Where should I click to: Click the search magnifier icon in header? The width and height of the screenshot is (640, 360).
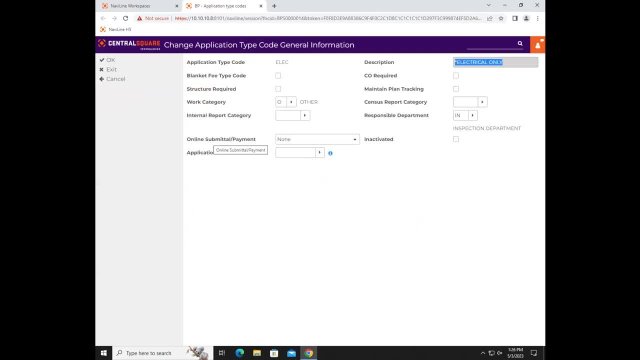click(520, 43)
